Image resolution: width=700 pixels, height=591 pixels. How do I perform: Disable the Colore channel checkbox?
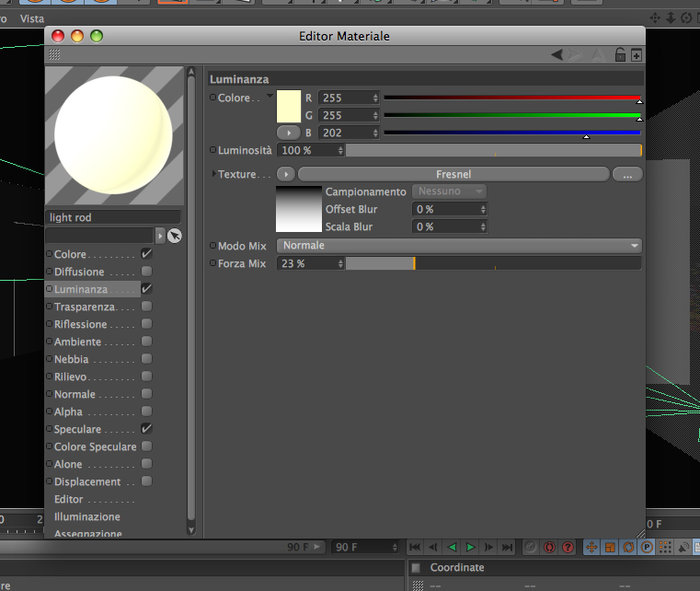coord(146,254)
